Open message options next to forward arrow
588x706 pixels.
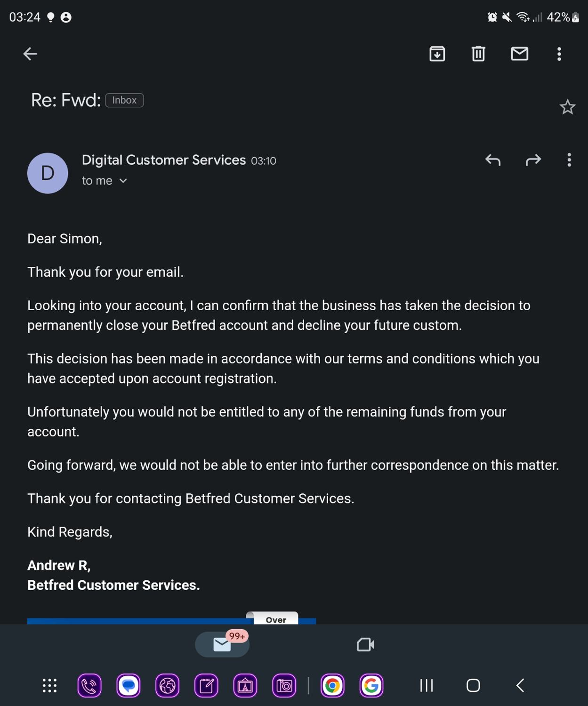[569, 160]
